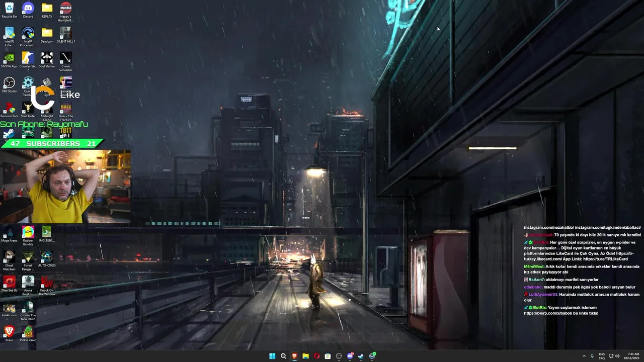Select the Rubber Bandits game icon
This screenshot has width=644, height=362.
tap(28, 236)
